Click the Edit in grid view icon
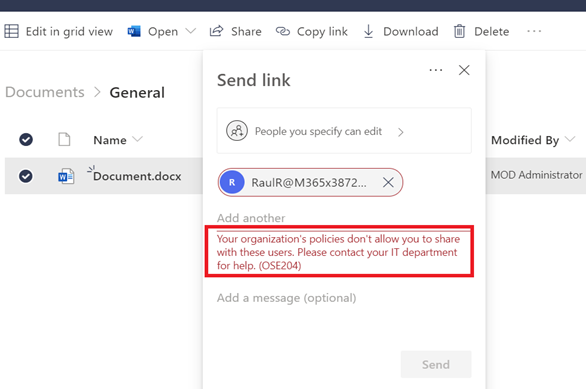Image resolution: width=586 pixels, height=389 pixels. (x=11, y=31)
